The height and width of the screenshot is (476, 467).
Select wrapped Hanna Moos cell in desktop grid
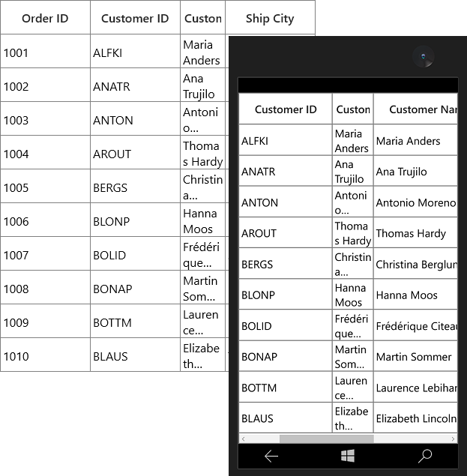pos(203,220)
